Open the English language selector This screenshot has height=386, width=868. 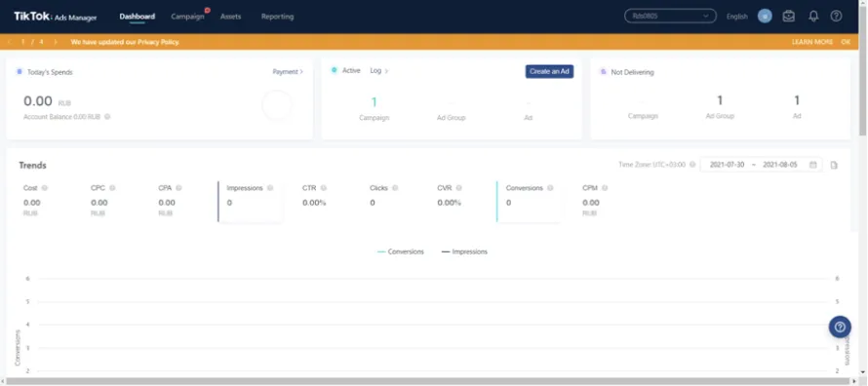736,17
